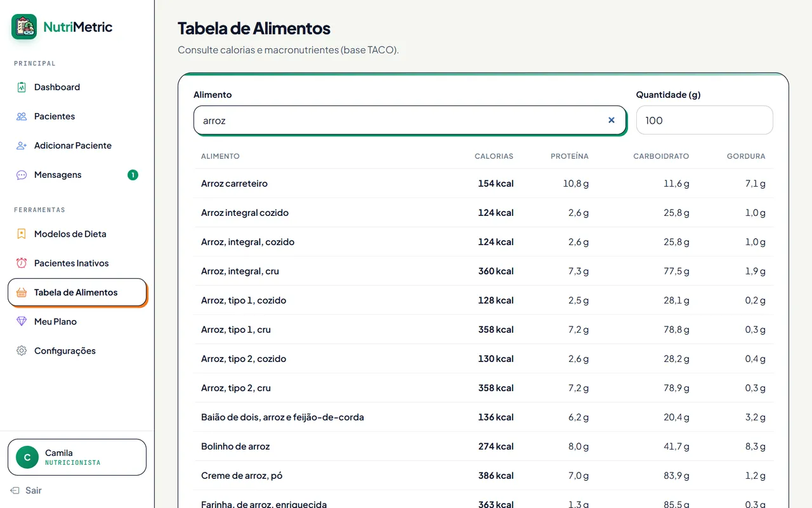The height and width of the screenshot is (508, 812).
Task: Select Adicionar Paciente in sidebar
Action: pyautogui.click(x=77, y=145)
